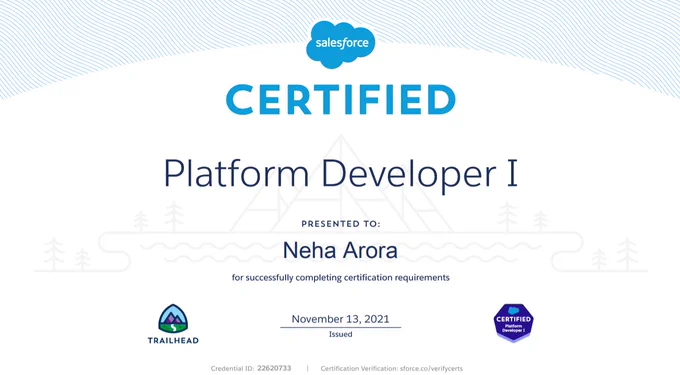Click the 'PRESENTED TO:' label
The height and width of the screenshot is (375, 680).
click(340, 224)
